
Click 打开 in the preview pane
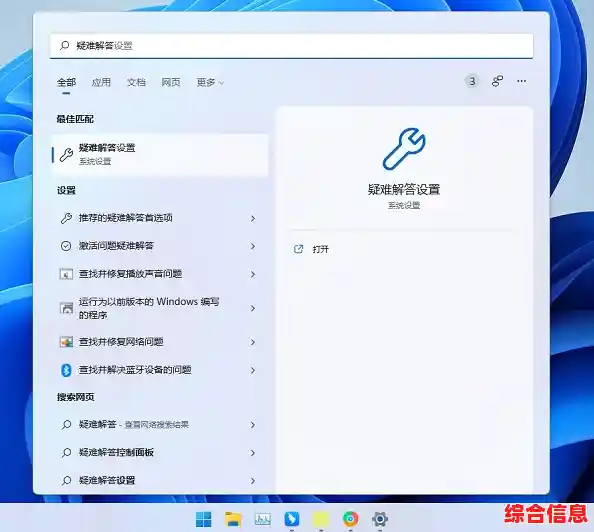(x=320, y=249)
